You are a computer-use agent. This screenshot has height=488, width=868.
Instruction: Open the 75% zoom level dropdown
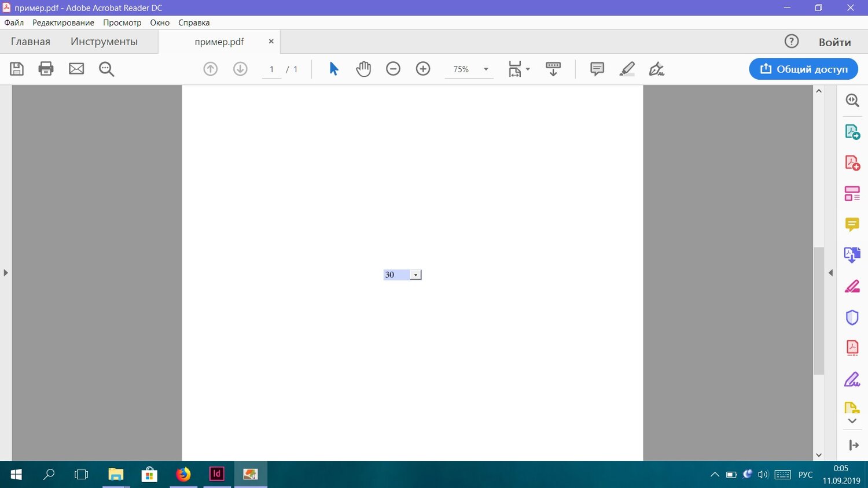tap(486, 69)
